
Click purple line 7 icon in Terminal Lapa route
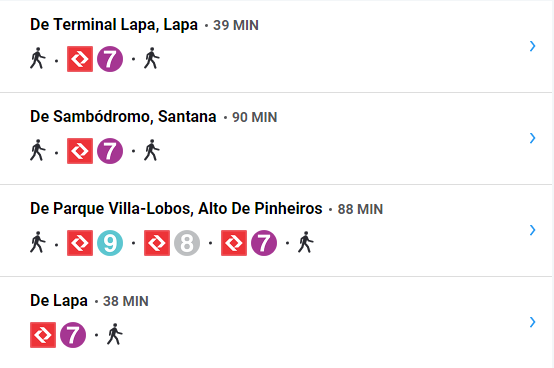pyautogui.click(x=110, y=59)
